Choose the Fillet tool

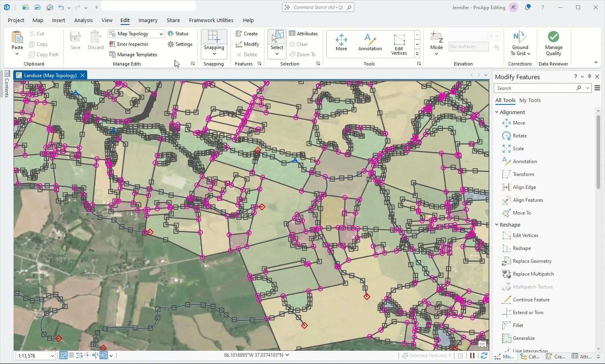pos(513,325)
